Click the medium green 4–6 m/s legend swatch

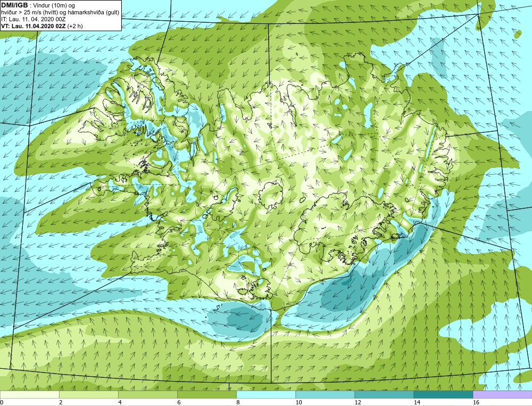coord(148,394)
